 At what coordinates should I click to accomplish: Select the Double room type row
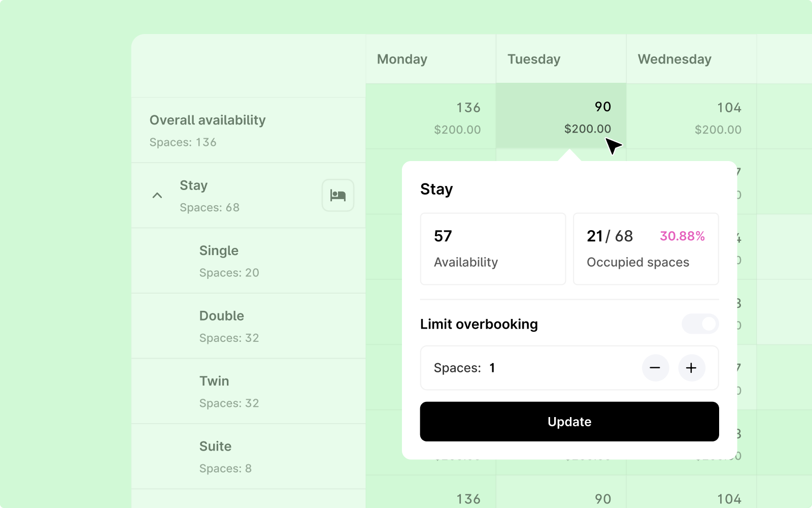tap(248, 326)
